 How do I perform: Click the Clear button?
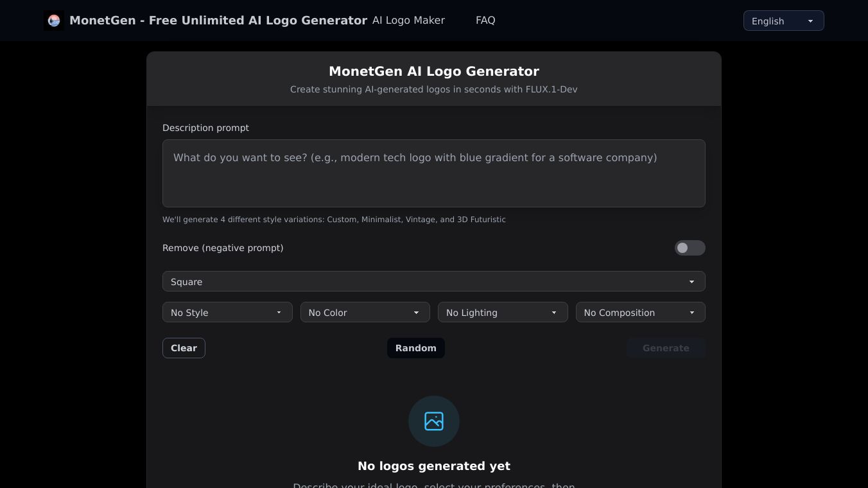pyautogui.click(x=184, y=348)
